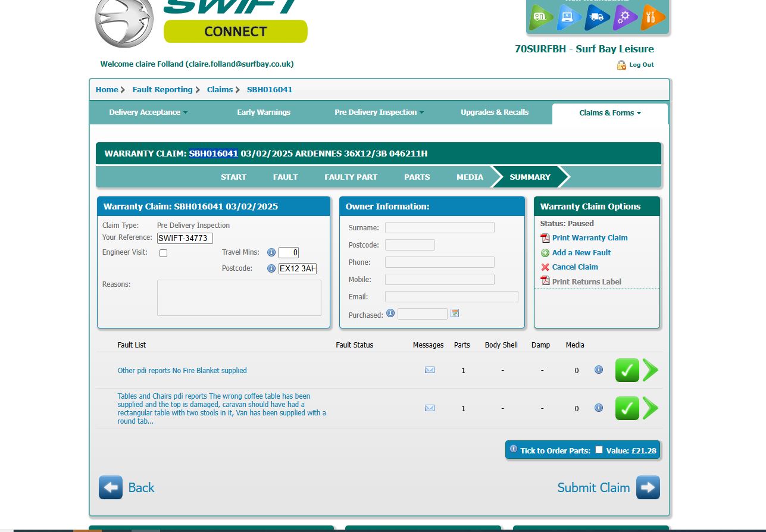The width and height of the screenshot is (766, 532).
Task: Click the green plus icon for Add a New Fault
Action: [545, 253]
